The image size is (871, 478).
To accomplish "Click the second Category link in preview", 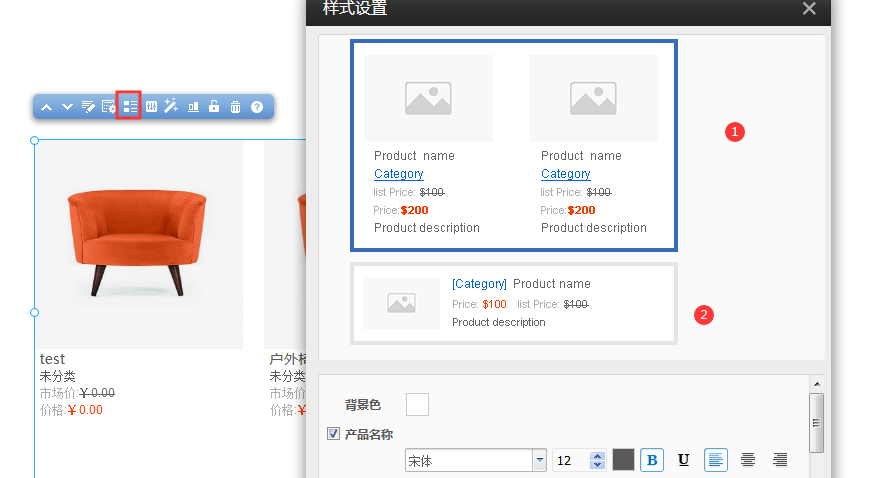I will [x=565, y=174].
